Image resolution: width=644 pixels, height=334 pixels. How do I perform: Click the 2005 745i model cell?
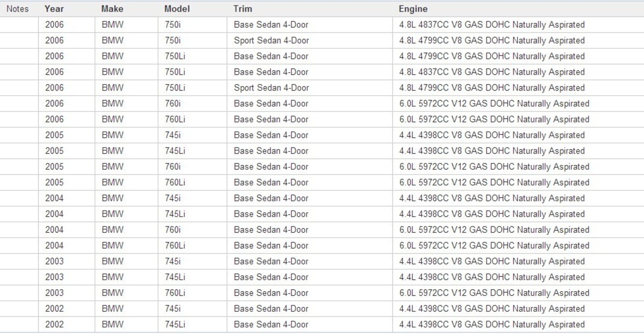(x=173, y=135)
